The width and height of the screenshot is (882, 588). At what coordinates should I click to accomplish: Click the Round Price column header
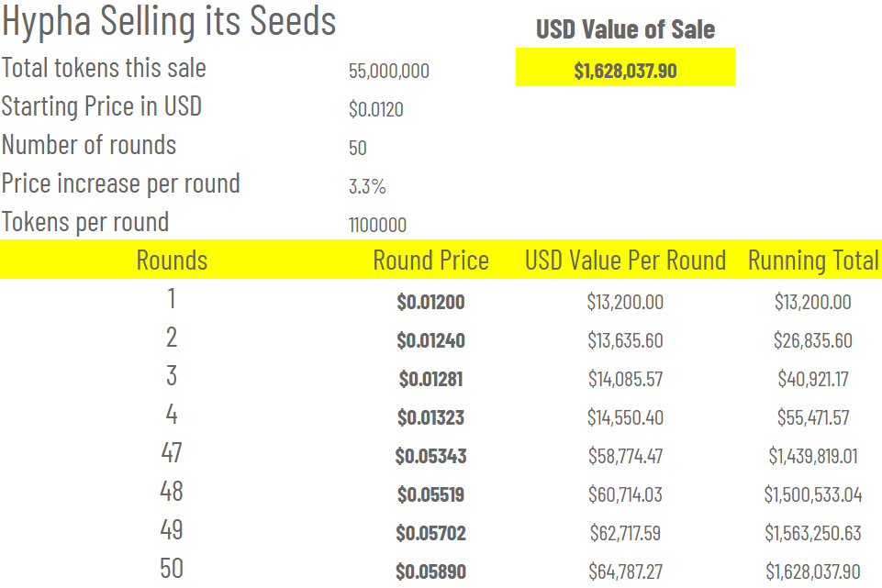[430, 261]
